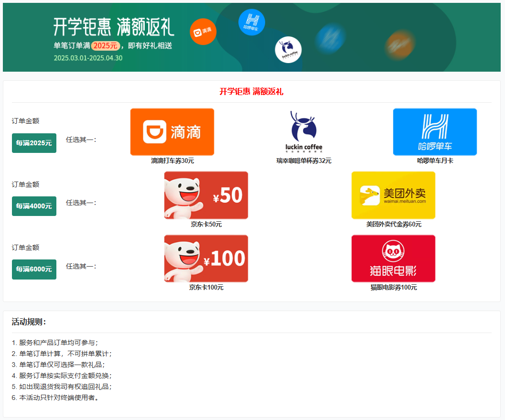Viewport: 505px width, 420px height.
Task: Click the 每满6000元 green button
Action: click(x=34, y=269)
